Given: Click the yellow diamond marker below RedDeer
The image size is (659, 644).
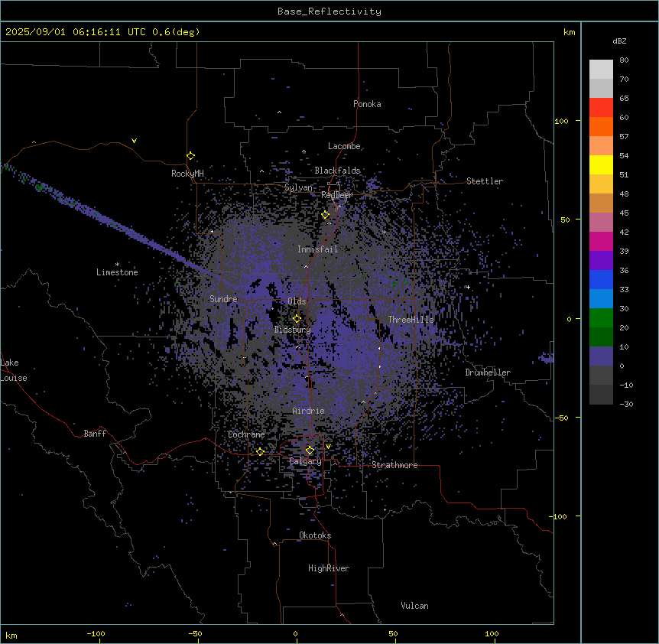Looking at the screenshot, I should (x=326, y=215).
